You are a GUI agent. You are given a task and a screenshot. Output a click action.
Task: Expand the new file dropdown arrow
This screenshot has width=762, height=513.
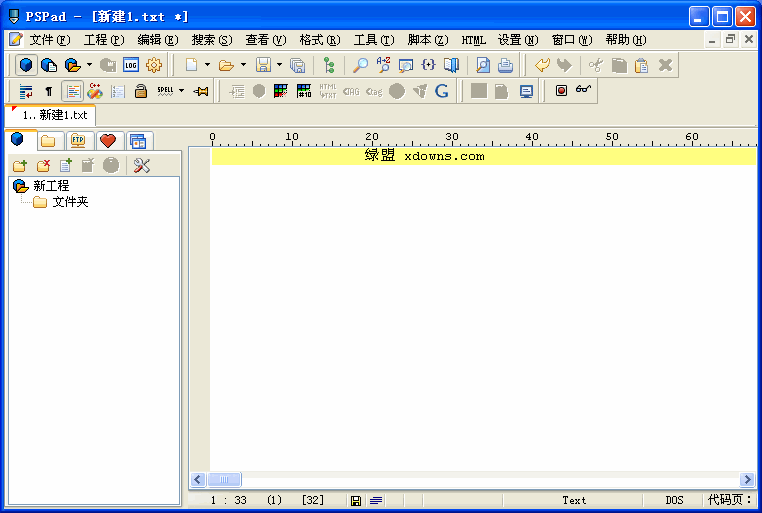pos(207,65)
